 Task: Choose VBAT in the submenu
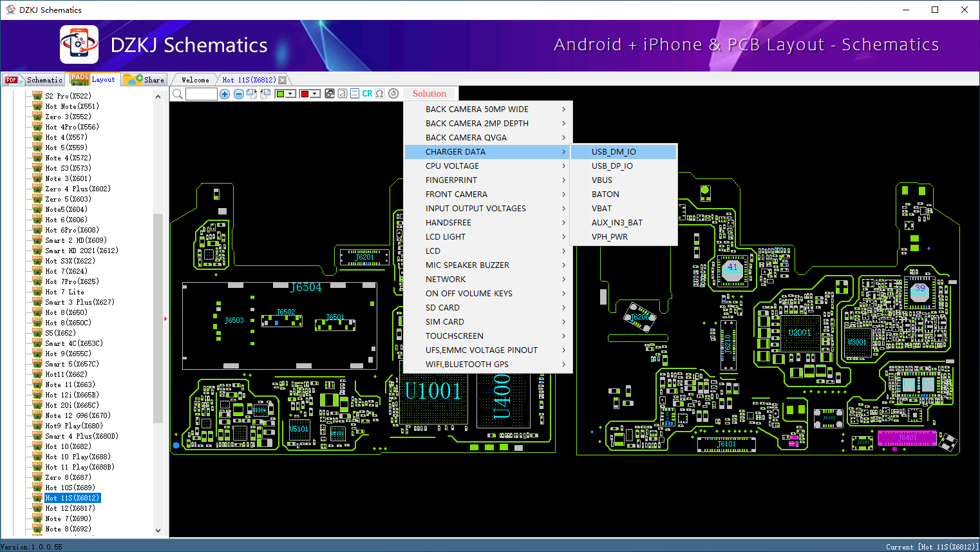pyautogui.click(x=601, y=209)
